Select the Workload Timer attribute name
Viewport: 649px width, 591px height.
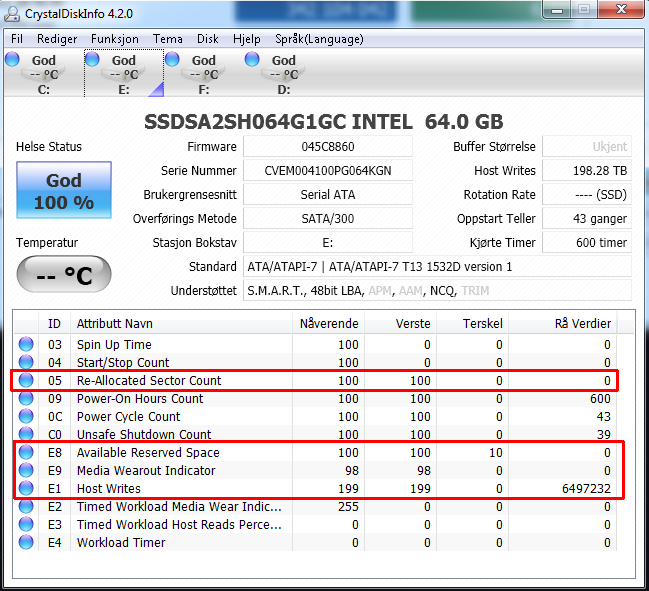121,543
